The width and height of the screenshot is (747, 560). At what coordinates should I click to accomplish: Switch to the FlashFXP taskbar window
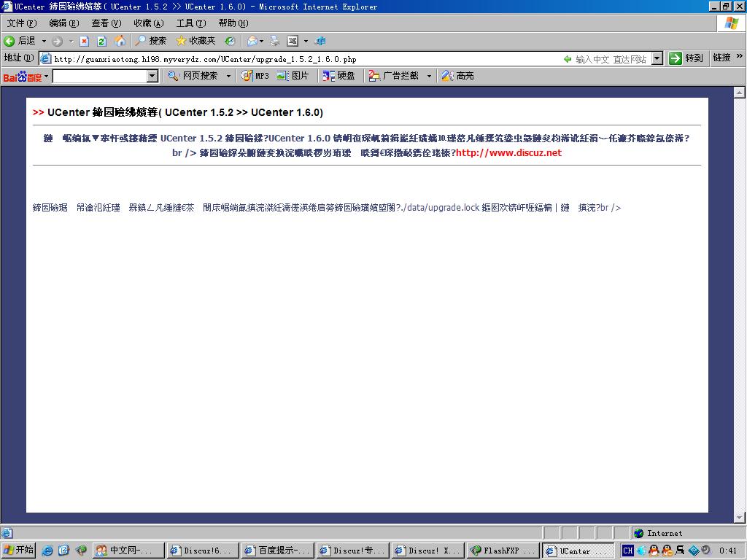(503, 551)
